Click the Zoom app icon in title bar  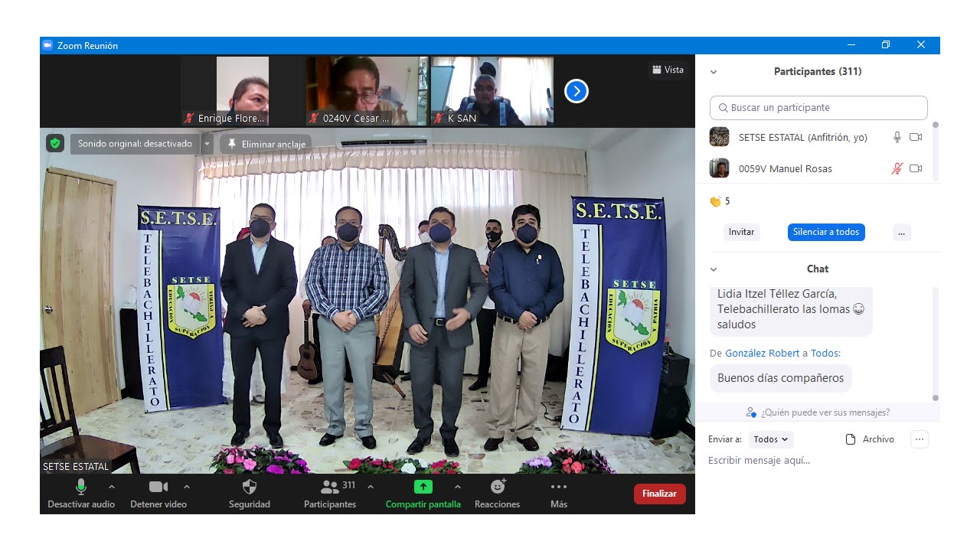[47, 45]
